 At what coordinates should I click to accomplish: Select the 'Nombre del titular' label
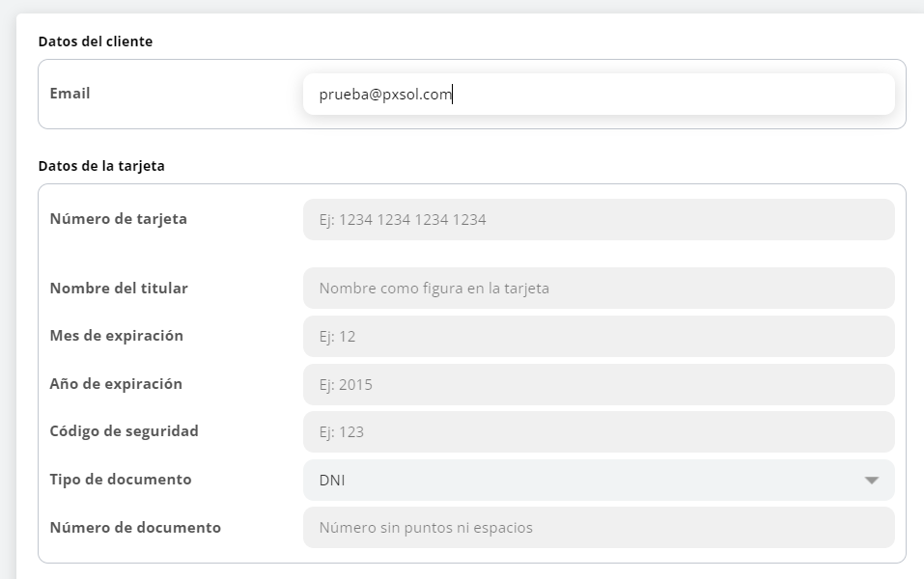tap(118, 288)
